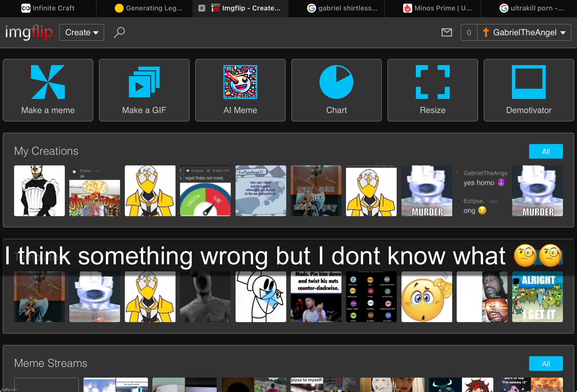Viewport: 577px width, 392px height.
Task: Close the Imgflip browser tab
Action: [x=202, y=8]
